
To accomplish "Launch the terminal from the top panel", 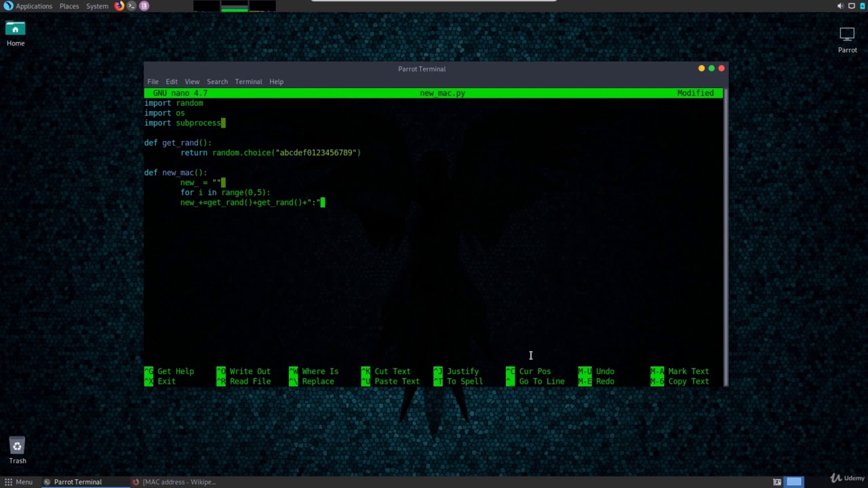I will pos(132,6).
